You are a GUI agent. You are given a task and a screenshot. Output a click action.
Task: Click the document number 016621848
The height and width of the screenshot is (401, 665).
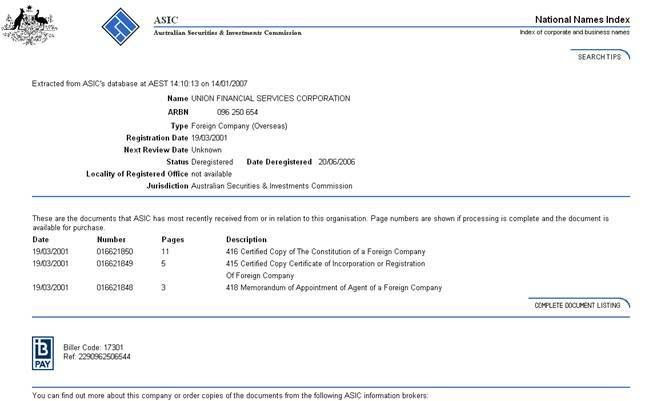[x=115, y=287]
